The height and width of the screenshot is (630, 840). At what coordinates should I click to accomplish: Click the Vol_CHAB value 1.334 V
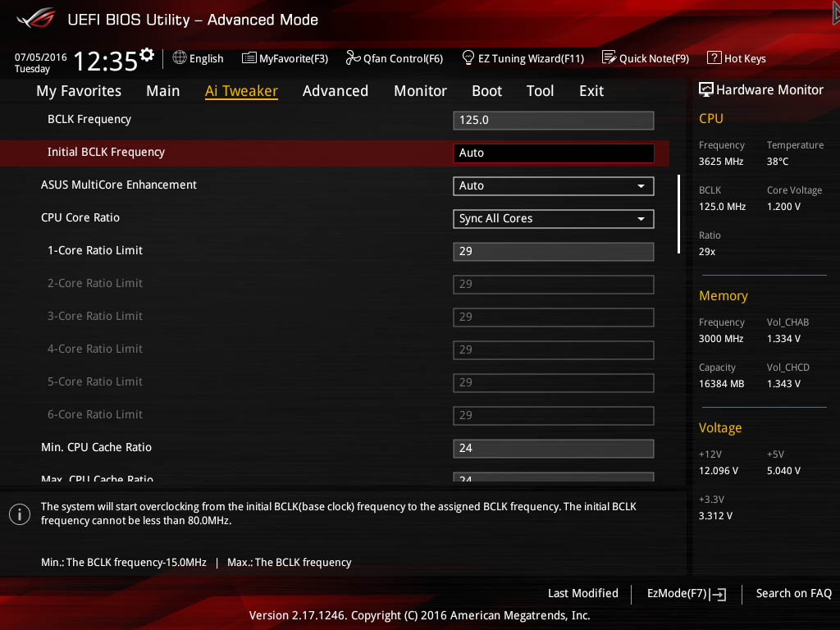point(783,339)
